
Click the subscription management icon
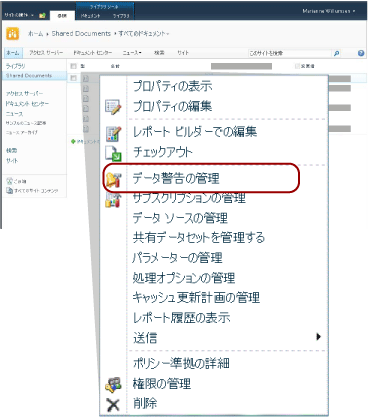tap(113, 201)
